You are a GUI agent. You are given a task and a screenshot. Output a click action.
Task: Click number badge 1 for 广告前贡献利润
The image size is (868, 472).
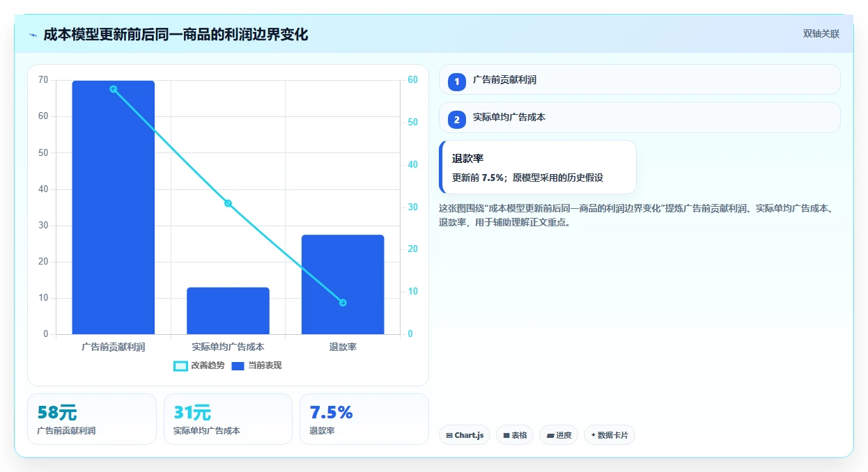(x=457, y=81)
